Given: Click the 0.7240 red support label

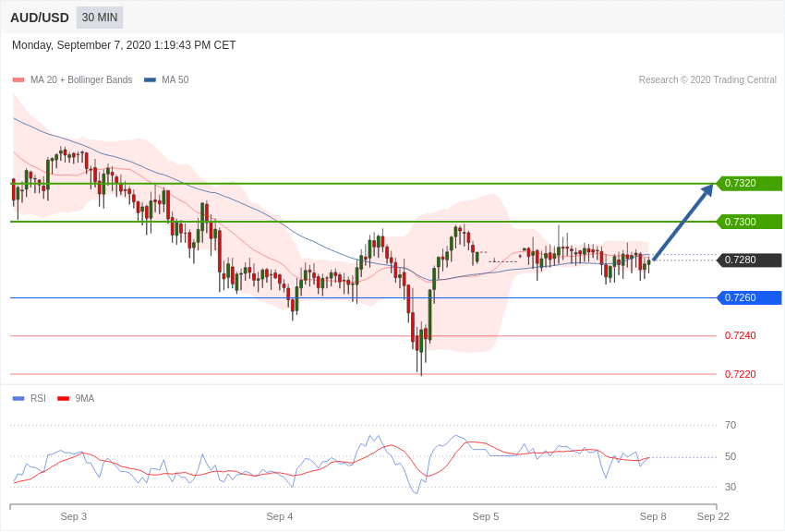Looking at the screenshot, I should 741,336.
